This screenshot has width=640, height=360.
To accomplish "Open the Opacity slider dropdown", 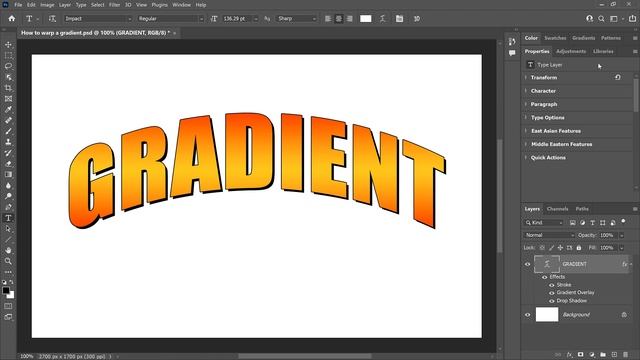I will point(621,235).
